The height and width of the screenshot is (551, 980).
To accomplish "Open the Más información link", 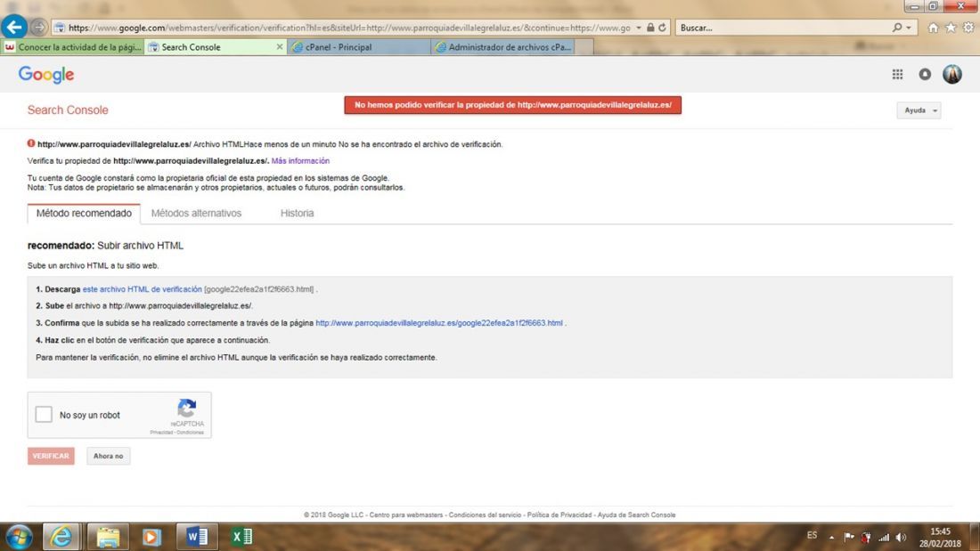I will pos(300,160).
